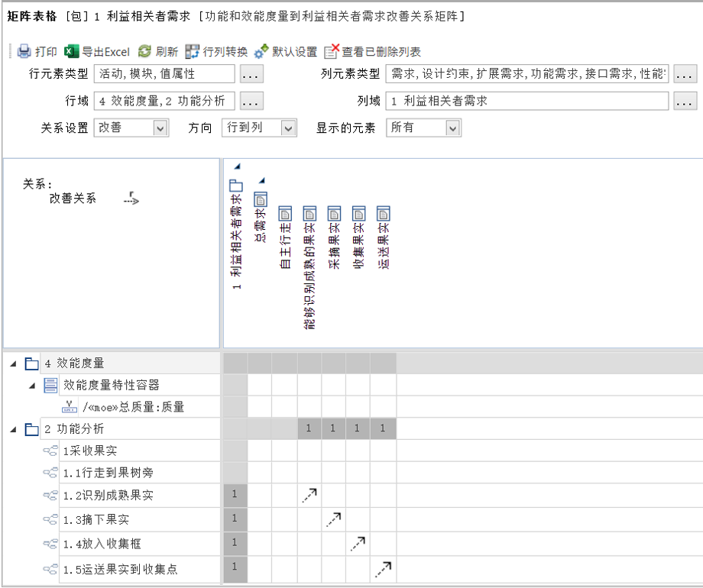Click the 自主行走 column header text
703x588 pixels.
(285, 246)
